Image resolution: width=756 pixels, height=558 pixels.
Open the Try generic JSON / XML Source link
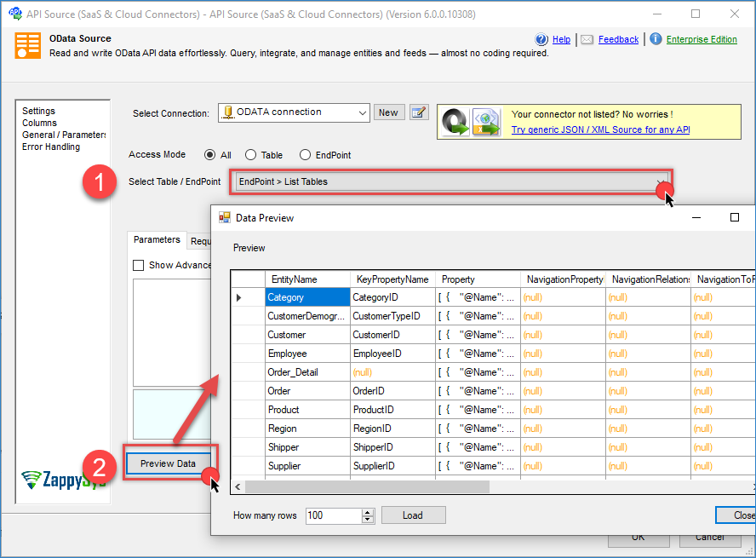(600, 129)
